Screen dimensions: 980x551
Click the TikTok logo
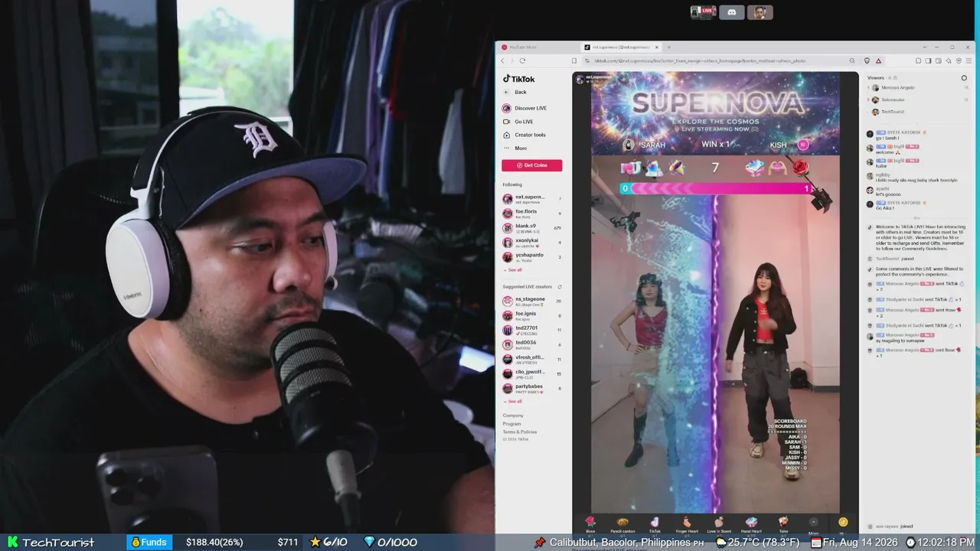(x=519, y=79)
